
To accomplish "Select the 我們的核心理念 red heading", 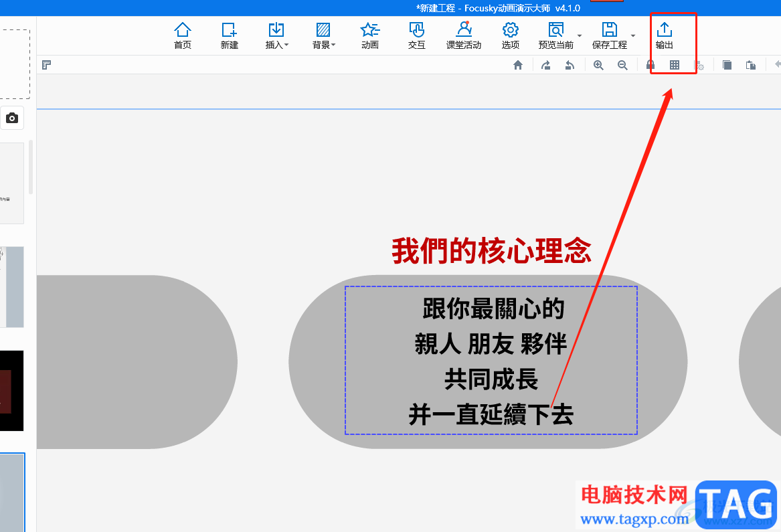I will click(x=491, y=250).
